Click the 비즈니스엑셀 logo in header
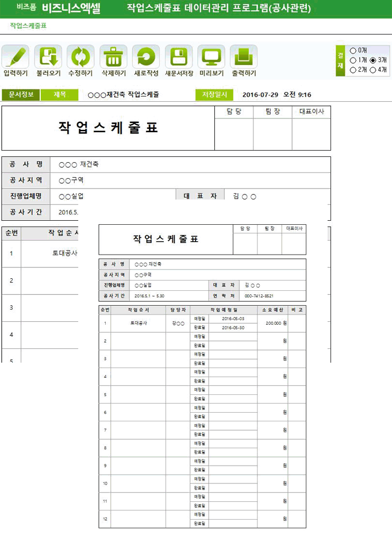 coord(71,7)
